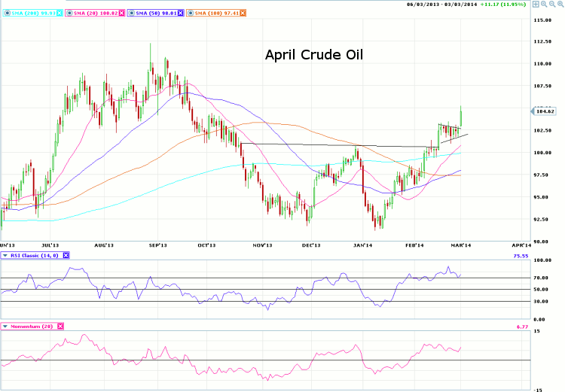This screenshot has width=565, height=392.
Task: Collapse the Momentum panel arrow
Action: click(x=5, y=327)
